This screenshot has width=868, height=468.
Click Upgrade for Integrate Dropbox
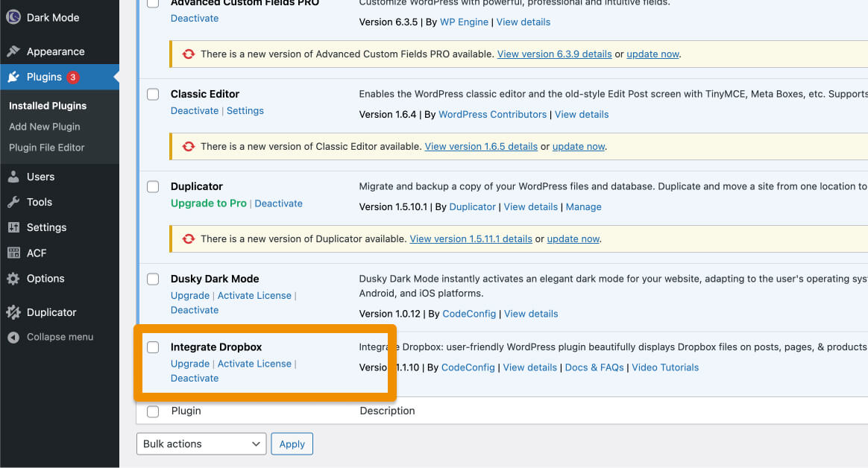point(190,364)
